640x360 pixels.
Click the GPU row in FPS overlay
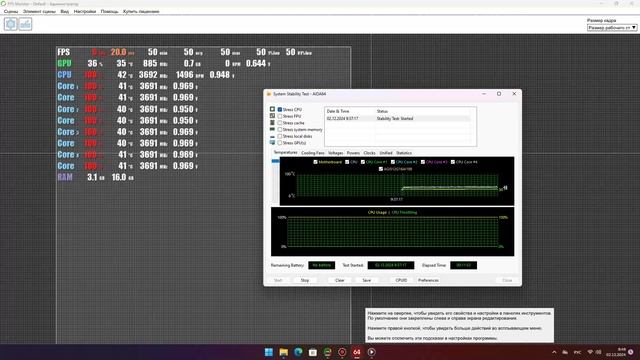tap(163, 63)
